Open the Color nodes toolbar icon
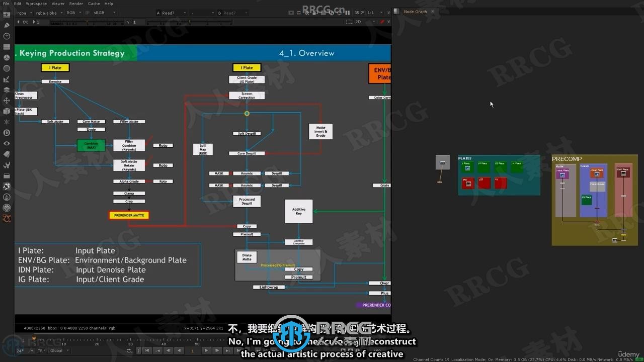644x362 pixels. [7, 58]
